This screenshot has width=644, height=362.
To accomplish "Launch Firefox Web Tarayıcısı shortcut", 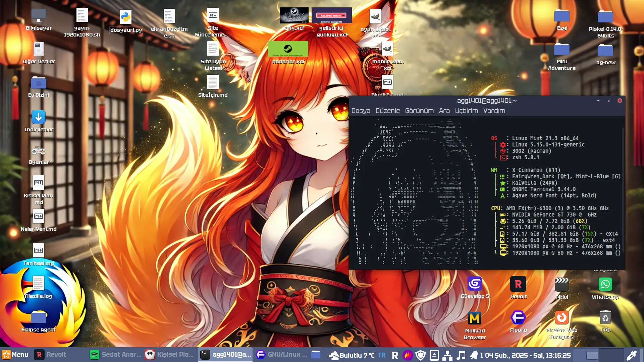I will (x=562, y=325).
